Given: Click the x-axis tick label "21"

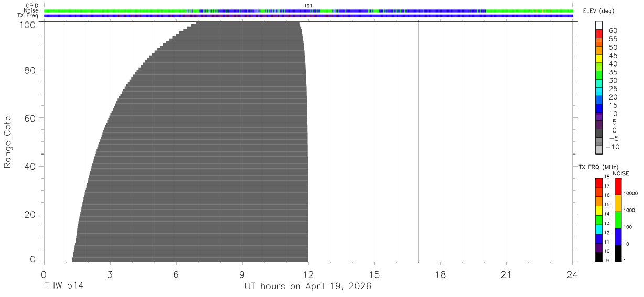Looking at the screenshot, I should pyautogui.click(x=506, y=275).
